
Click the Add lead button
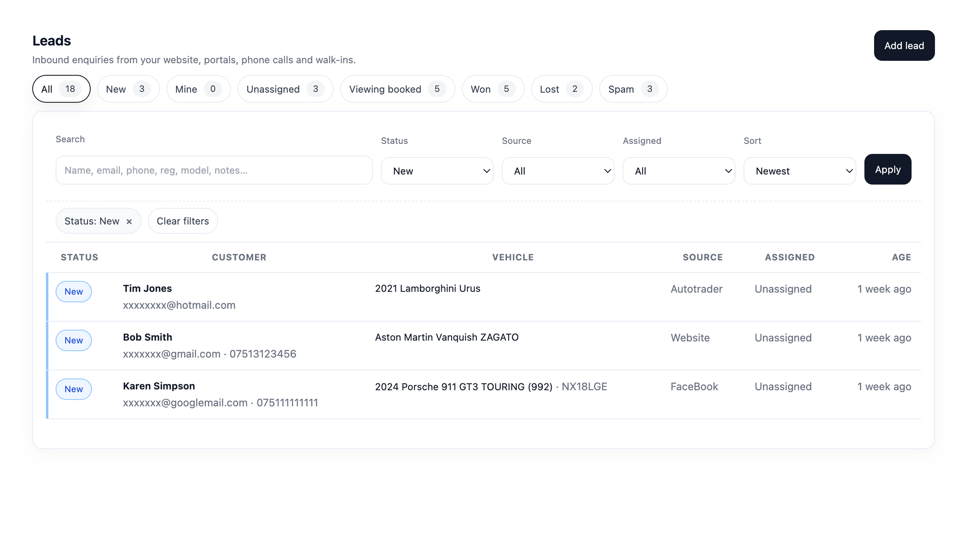pos(904,46)
